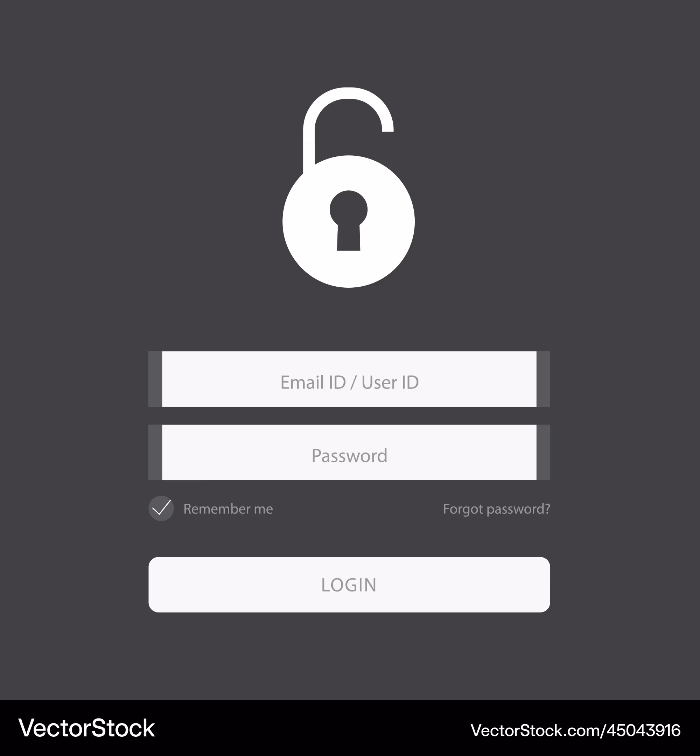The image size is (700, 756).
Task: Click the Remember me label text
Action: (x=228, y=509)
